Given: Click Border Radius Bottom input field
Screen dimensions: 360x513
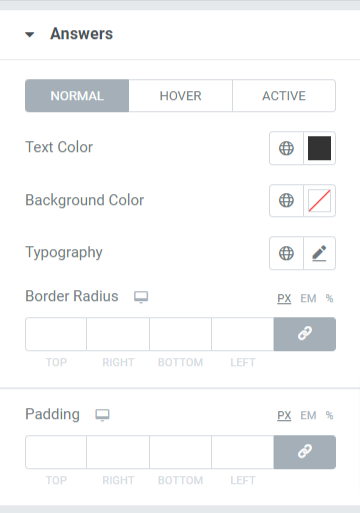Looking at the screenshot, I should (x=180, y=334).
